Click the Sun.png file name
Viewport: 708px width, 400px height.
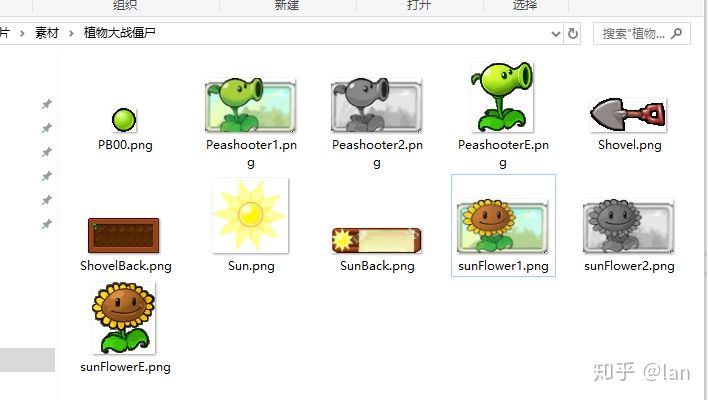(x=251, y=266)
